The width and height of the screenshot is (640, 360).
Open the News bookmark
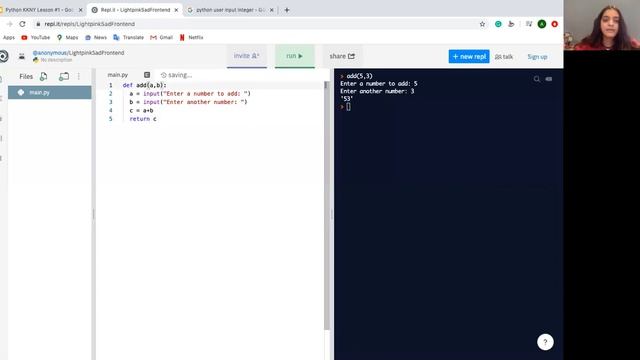96,38
